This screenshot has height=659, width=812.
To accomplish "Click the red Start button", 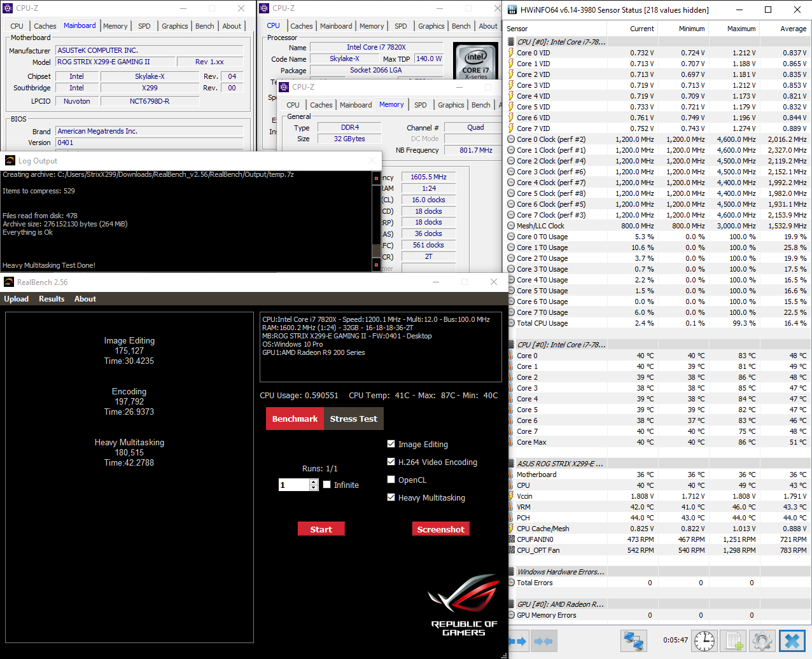I will click(x=321, y=529).
